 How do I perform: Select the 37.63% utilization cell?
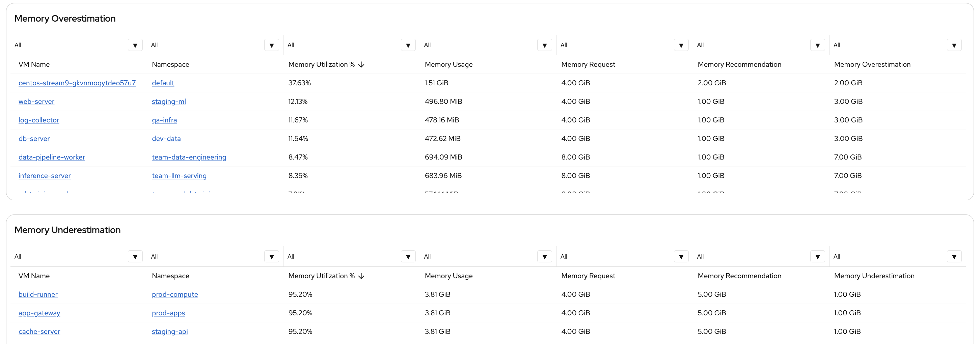click(x=299, y=83)
